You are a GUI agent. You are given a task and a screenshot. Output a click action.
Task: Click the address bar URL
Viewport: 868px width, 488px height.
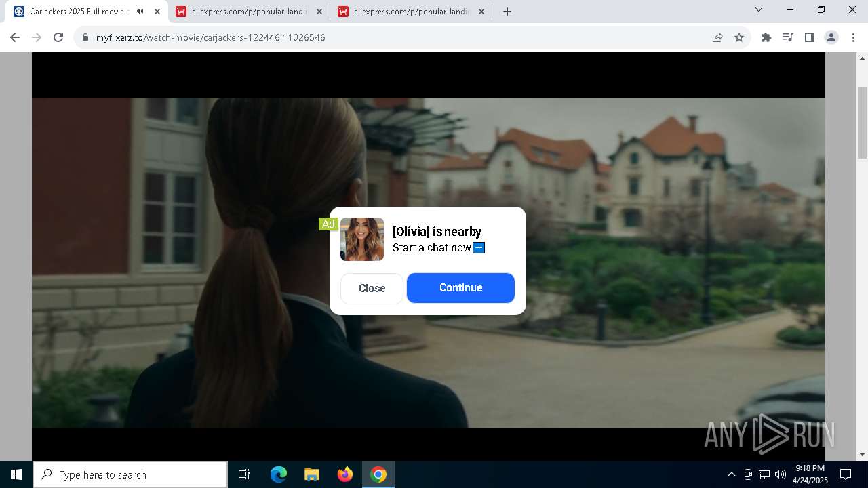pyautogui.click(x=211, y=37)
